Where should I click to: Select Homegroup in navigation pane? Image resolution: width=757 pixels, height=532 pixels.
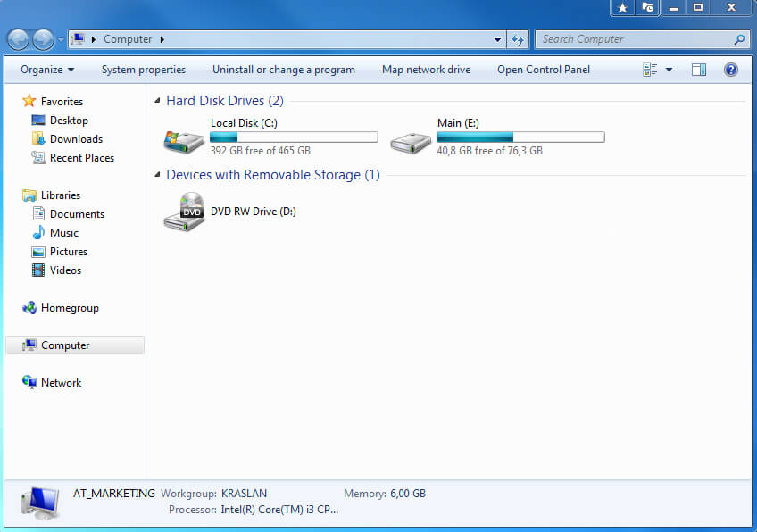coord(70,308)
